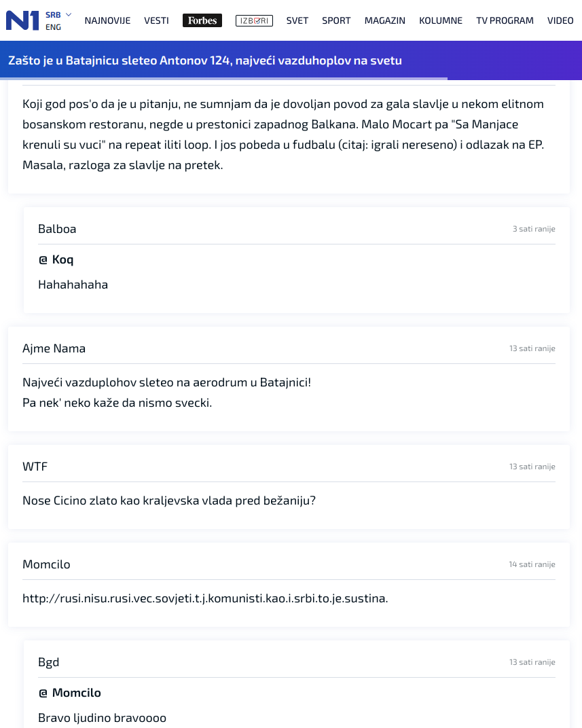
Task: Click the Antonov 124 article headline banner
Action: coord(205,60)
